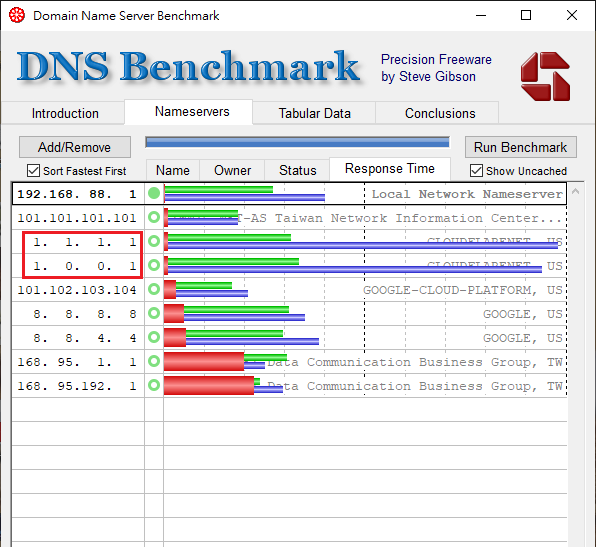Click GOOGLE-CLOUD-PLATFORM, US owner text
Image resolution: width=596 pixels, height=547 pixels.
click(x=463, y=290)
